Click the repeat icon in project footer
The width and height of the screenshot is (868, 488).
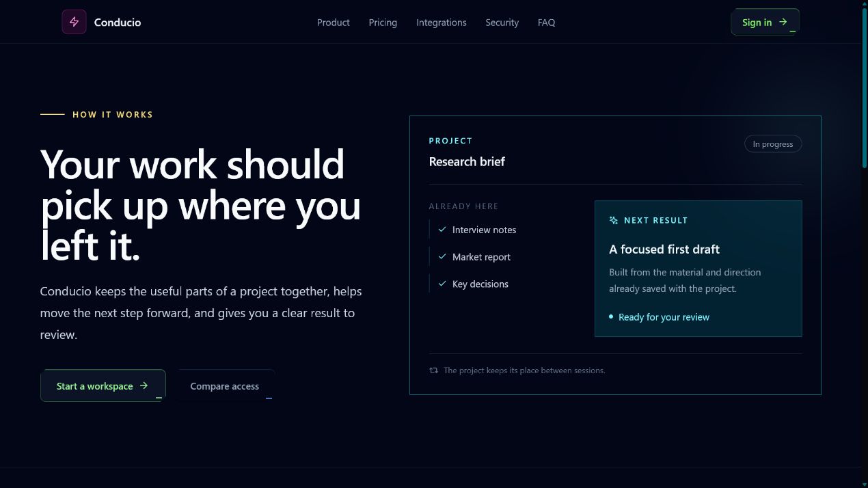point(433,370)
